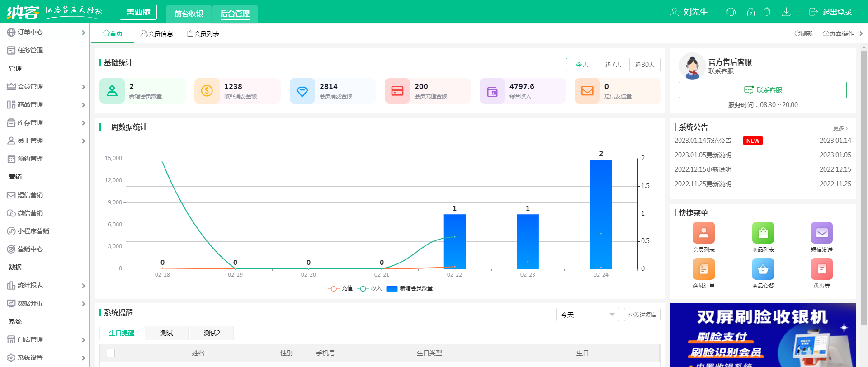Toggle 新增会员数量 series in chart legend
868x367 pixels.
pos(410,288)
